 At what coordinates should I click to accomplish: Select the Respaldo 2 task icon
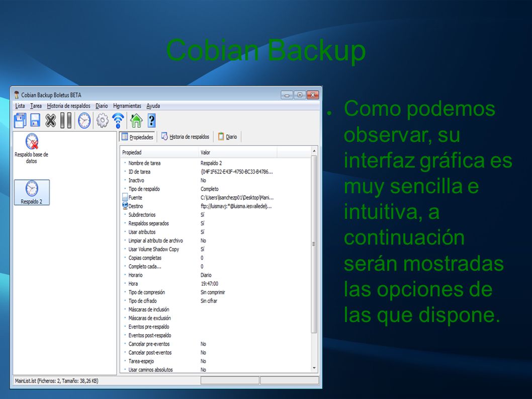tap(32, 192)
